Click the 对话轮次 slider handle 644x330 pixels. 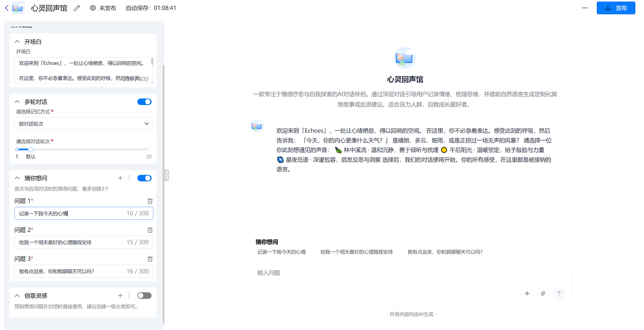31,149
